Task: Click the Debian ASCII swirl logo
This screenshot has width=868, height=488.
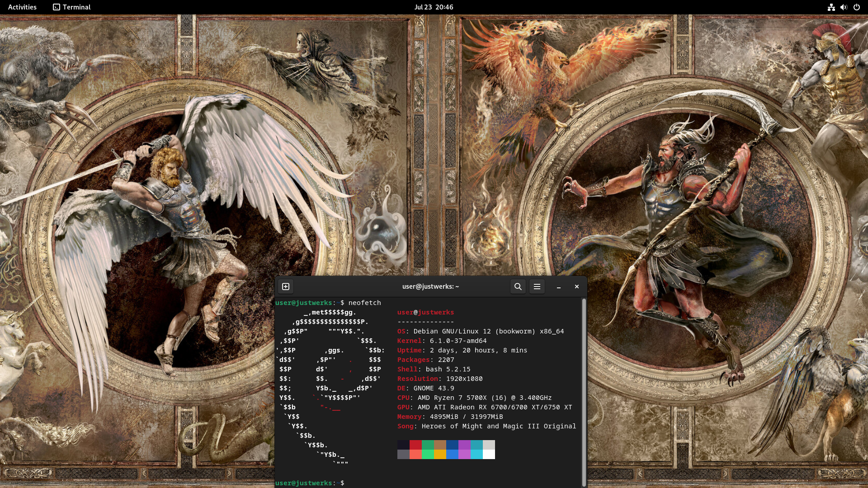Action: (x=330, y=388)
